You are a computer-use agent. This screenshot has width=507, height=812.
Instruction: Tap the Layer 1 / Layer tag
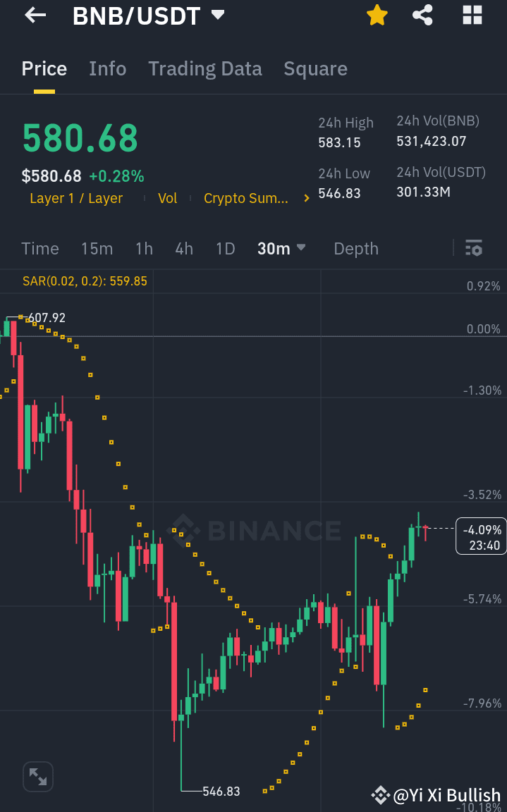pyautogui.click(x=76, y=198)
